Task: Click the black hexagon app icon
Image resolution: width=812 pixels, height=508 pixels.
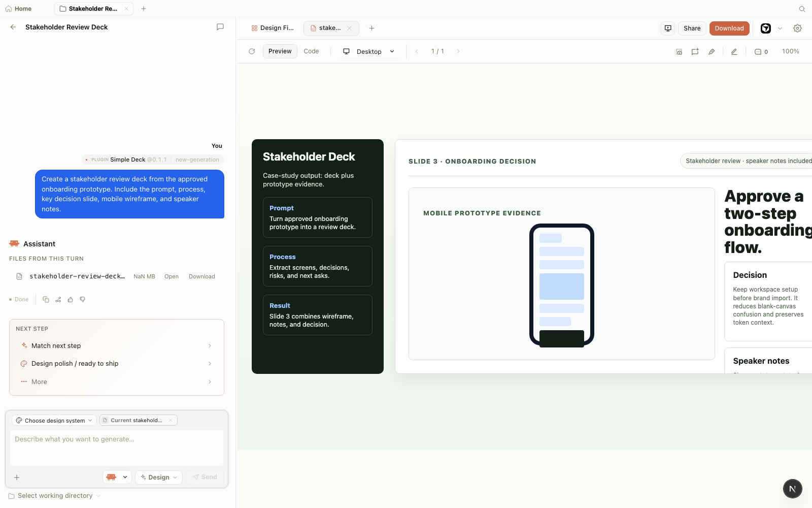Action: click(x=766, y=28)
